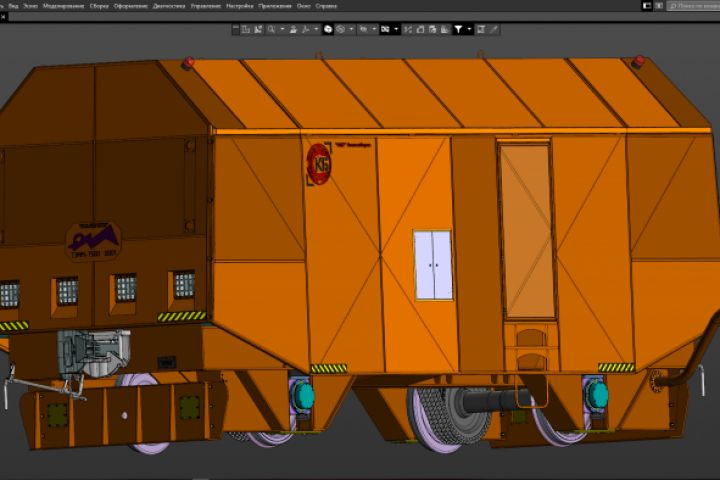The height and width of the screenshot is (480, 720).
Task: Expand the display mode dropdown arrow
Action: (x=351, y=29)
